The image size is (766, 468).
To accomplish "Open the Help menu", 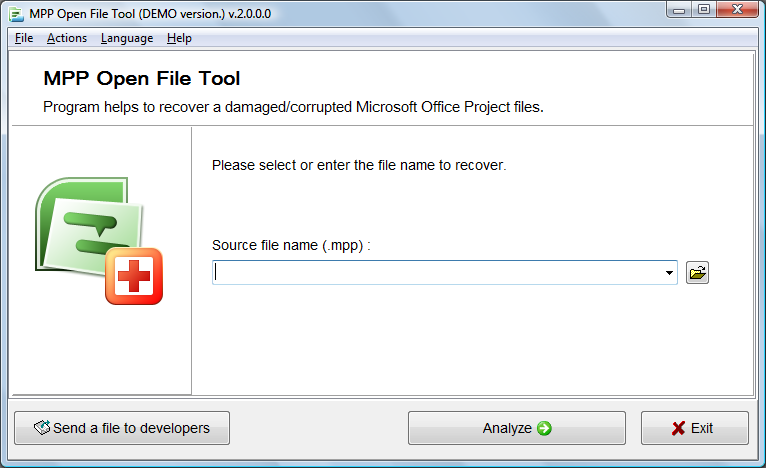I will point(179,38).
